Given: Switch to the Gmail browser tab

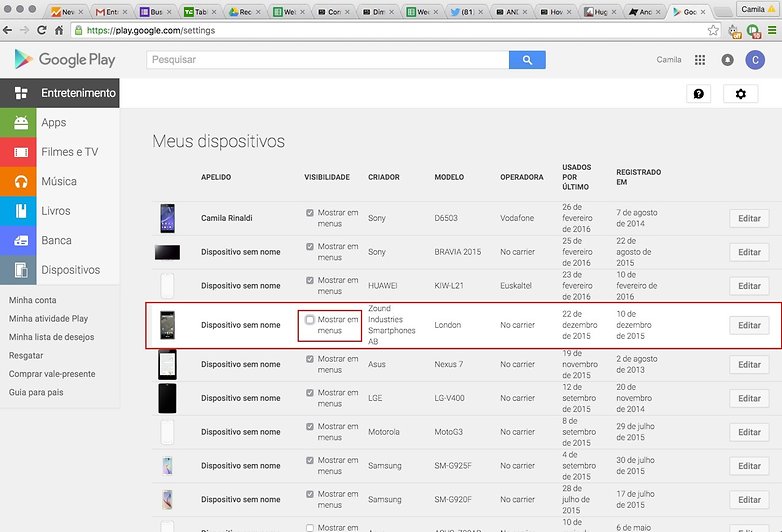Looking at the screenshot, I should 111,11.
